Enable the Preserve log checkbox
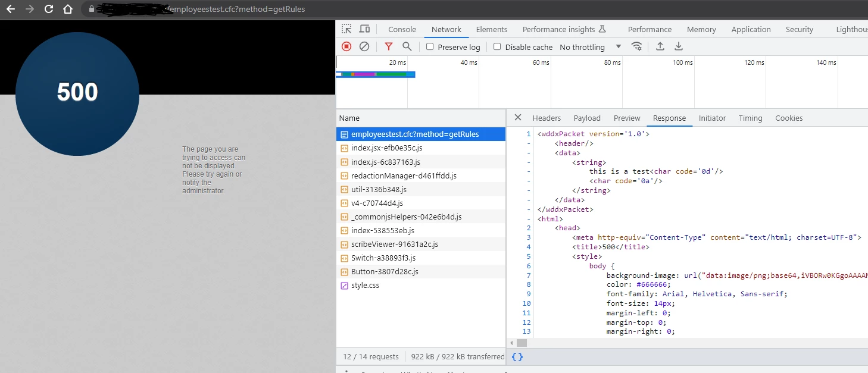 430,46
